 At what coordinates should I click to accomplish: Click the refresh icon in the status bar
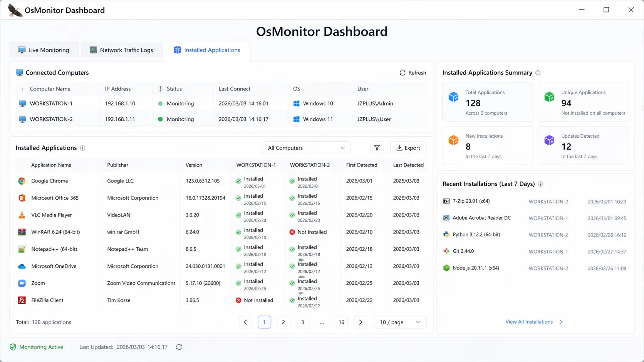pyautogui.click(x=179, y=347)
